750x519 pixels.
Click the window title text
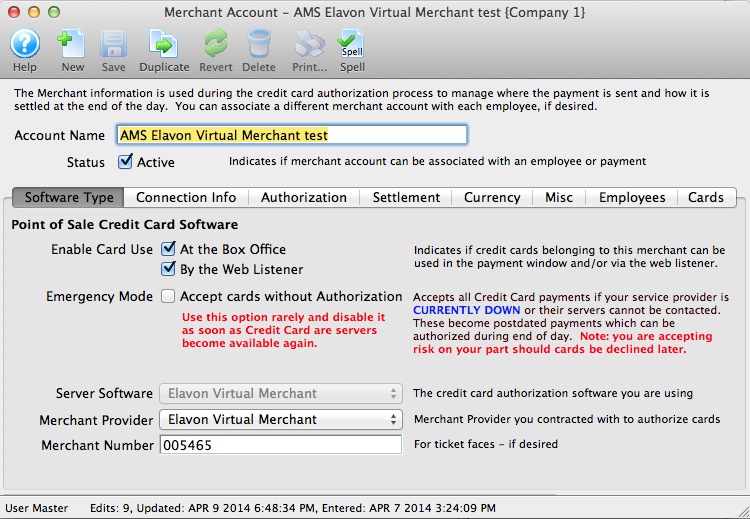point(375,12)
